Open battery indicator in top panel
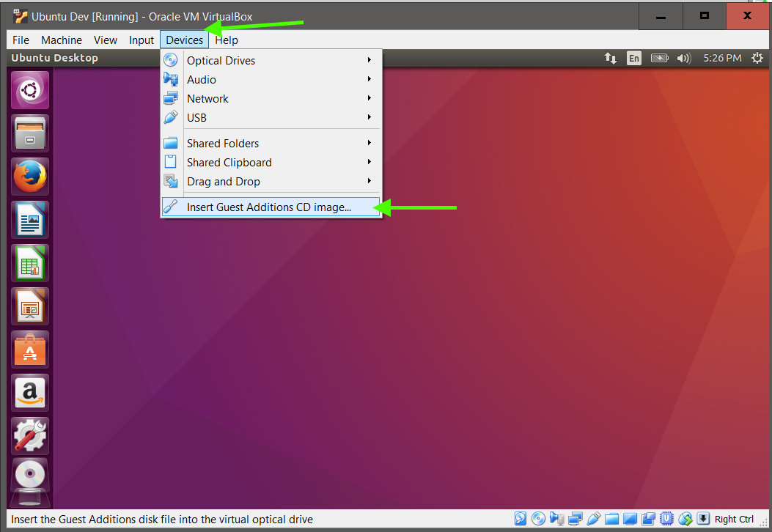 tap(660, 58)
